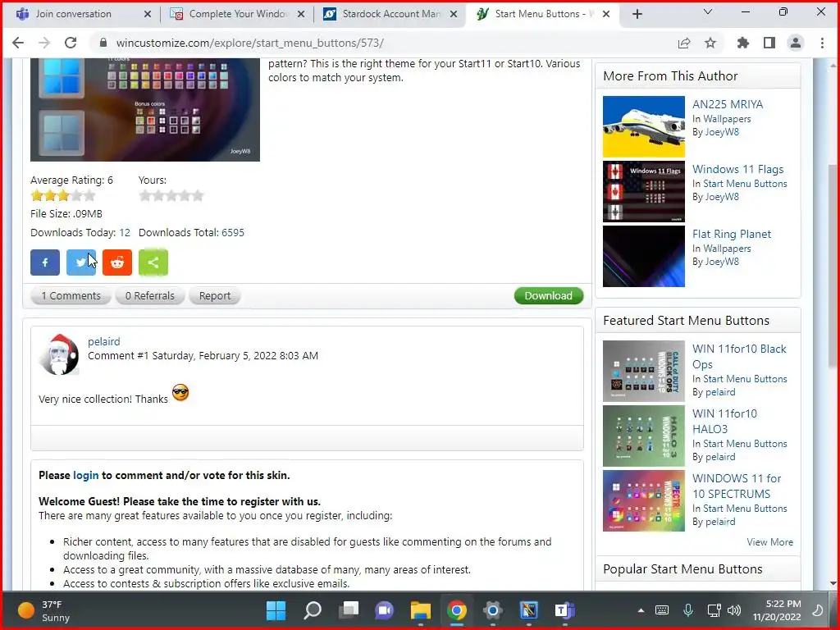Go forward in browser history
The height and width of the screenshot is (630, 840).
point(44,43)
